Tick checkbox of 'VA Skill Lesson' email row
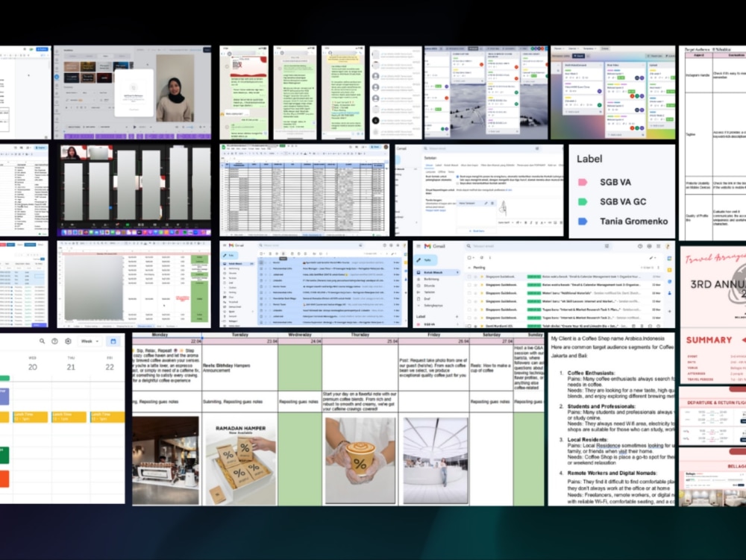The height and width of the screenshot is (560, 746). [469, 301]
